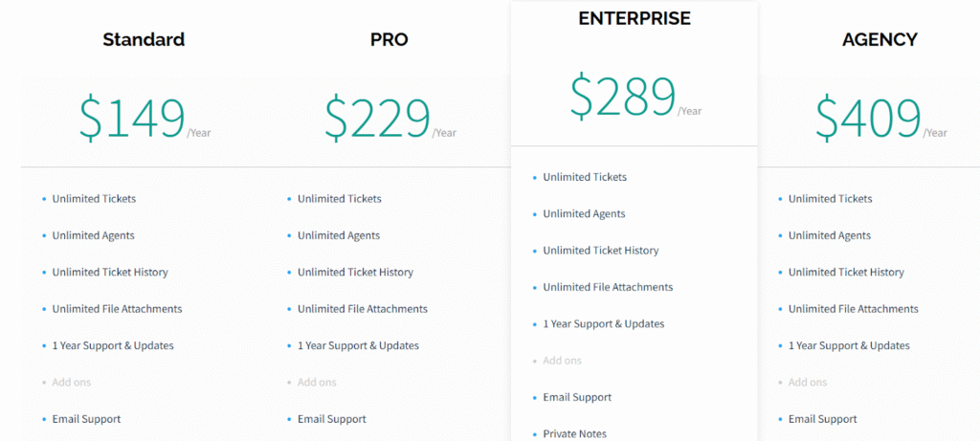The image size is (980, 441).
Task: Click Unlimited Ticket History in Enterprise
Action: pyautogui.click(x=601, y=251)
